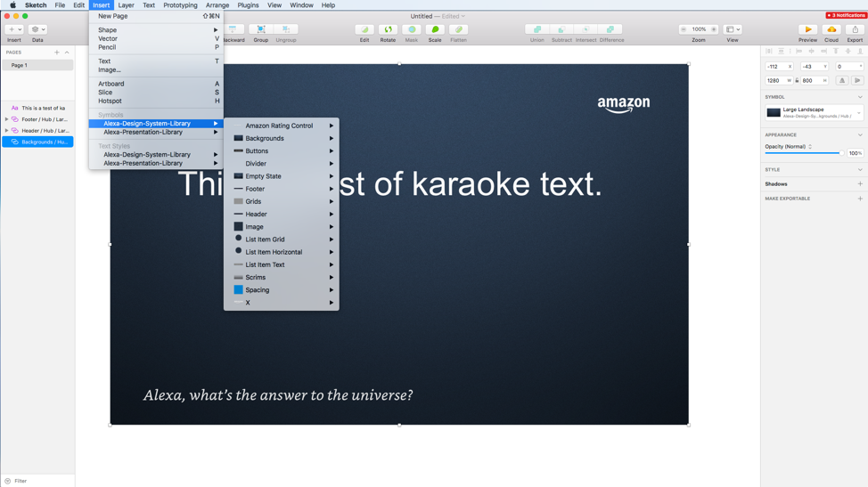The image size is (868, 487).
Task: Select the Edit tool icon
Action: point(364,29)
